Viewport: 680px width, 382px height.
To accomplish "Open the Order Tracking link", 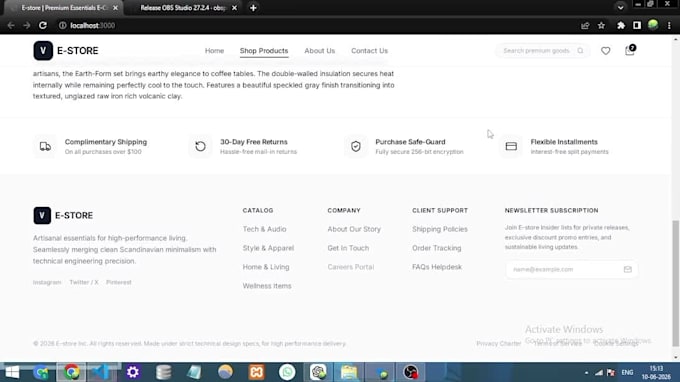I will tap(437, 248).
